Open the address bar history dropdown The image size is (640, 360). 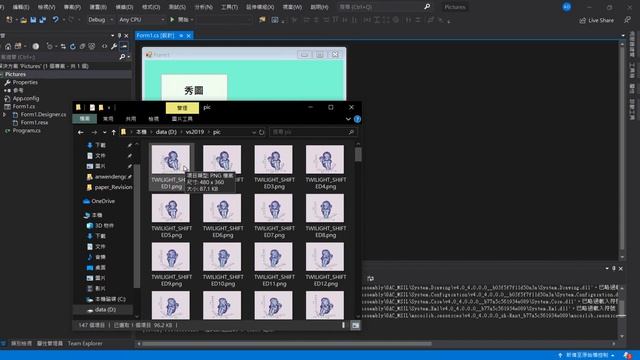[x=253, y=132]
